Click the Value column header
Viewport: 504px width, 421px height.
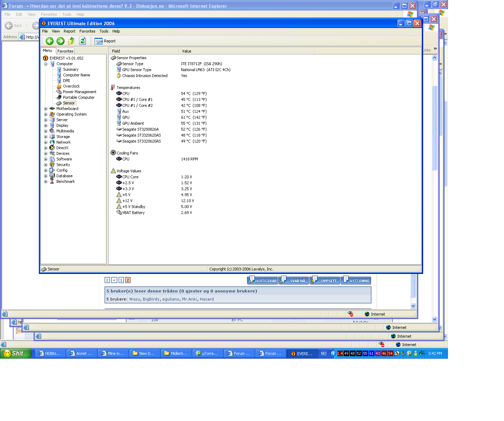[x=247, y=51]
